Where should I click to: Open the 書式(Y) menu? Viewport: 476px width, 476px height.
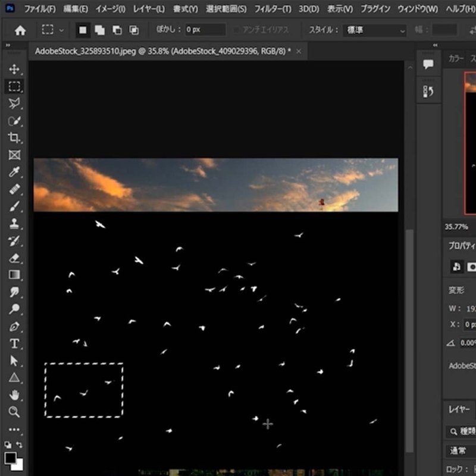pyautogui.click(x=186, y=9)
